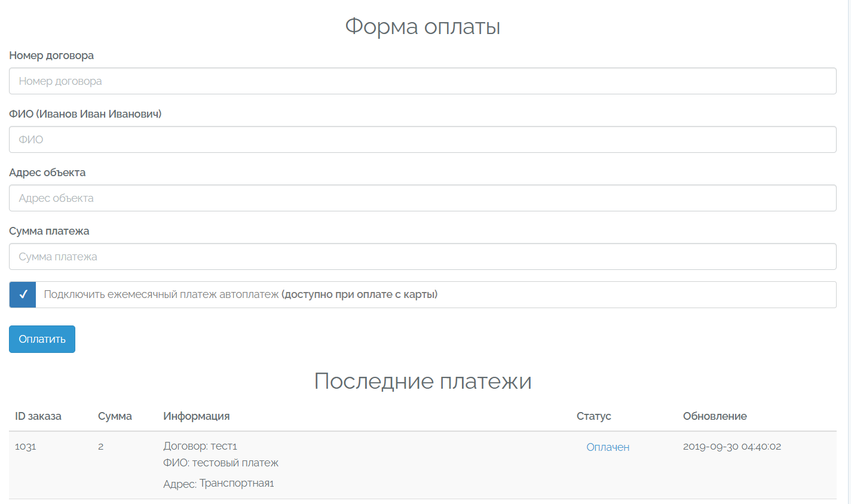Focus the Сумма платежа amount field

click(422, 257)
